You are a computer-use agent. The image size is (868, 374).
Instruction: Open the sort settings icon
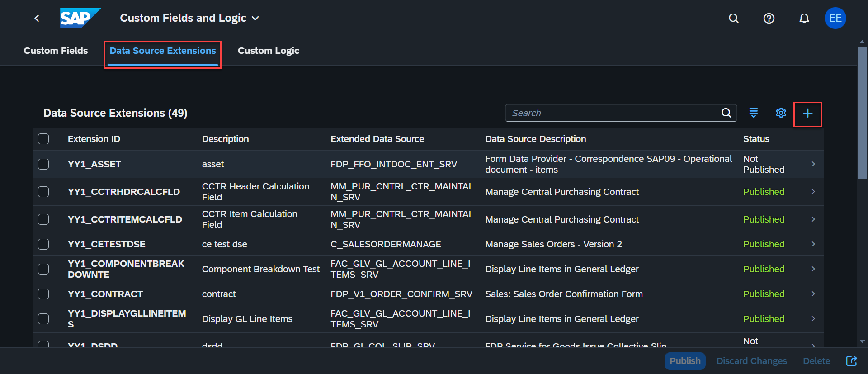754,113
